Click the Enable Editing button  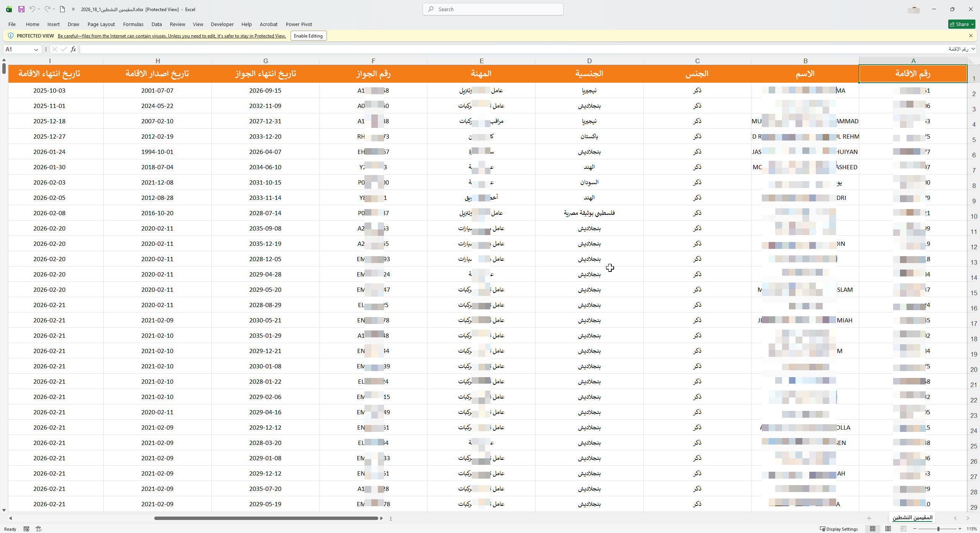pyautogui.click(x=309, y=36)
